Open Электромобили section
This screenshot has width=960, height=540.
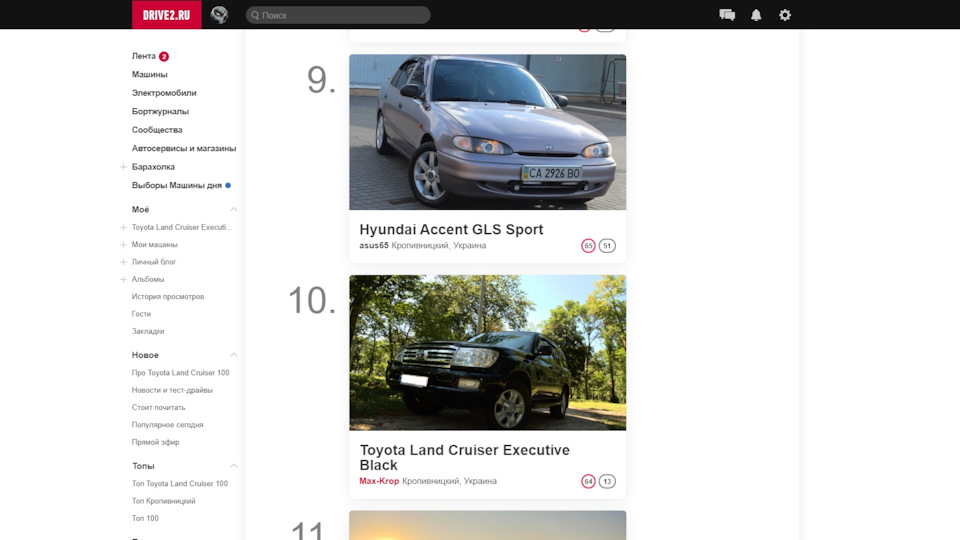pos(164,92)
